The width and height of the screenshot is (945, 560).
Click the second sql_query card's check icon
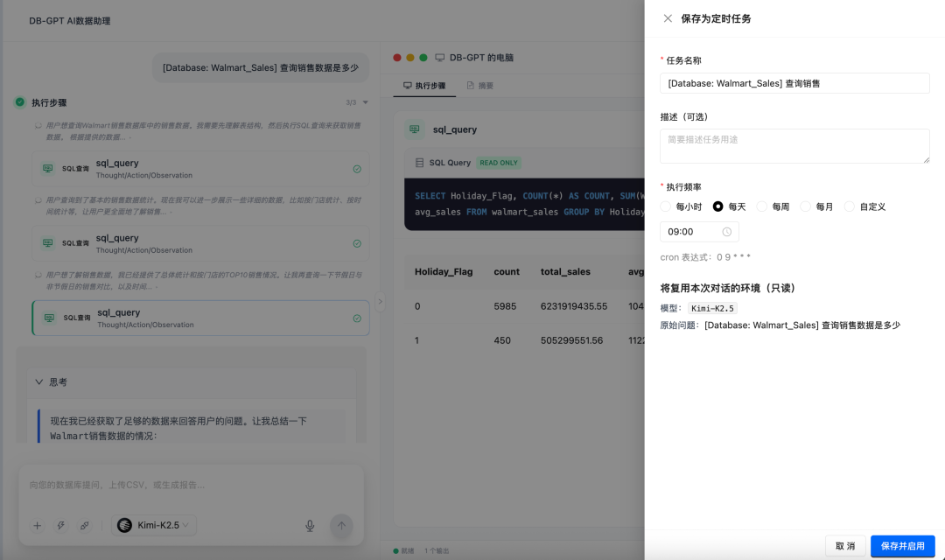(x=357, y=243)
